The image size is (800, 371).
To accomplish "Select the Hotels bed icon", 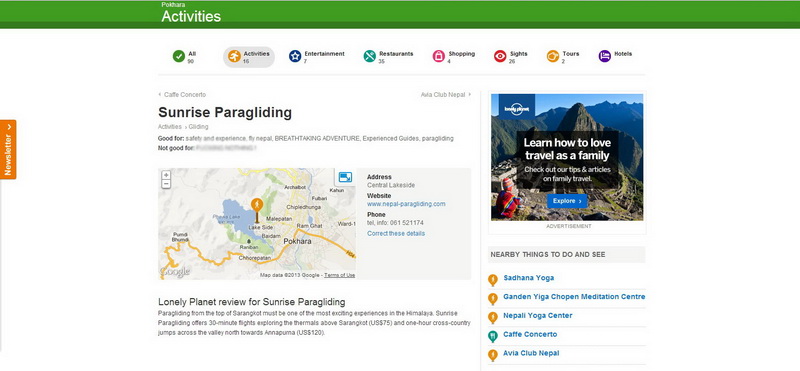I will [x=605, y=56].
